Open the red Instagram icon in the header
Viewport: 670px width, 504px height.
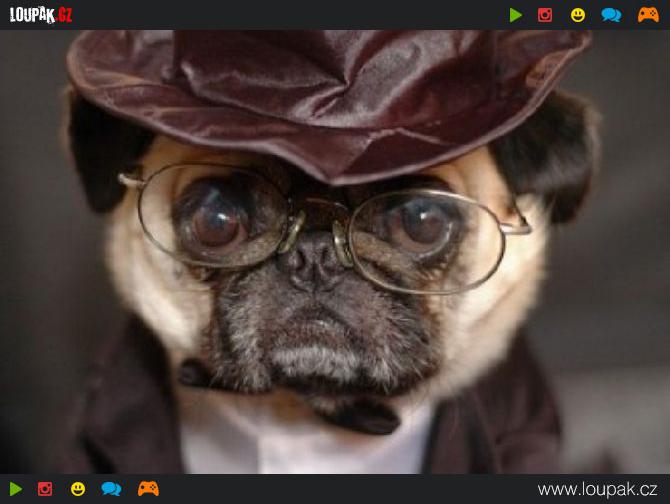tap(545, 15)
